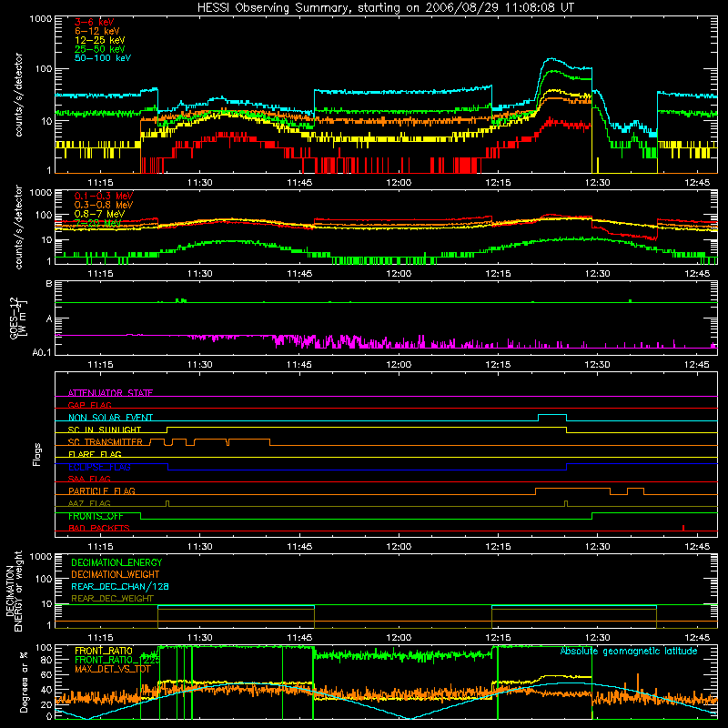Click the SAA_FLAG label
The image size is (728, 728).
(x=89, y=479)
